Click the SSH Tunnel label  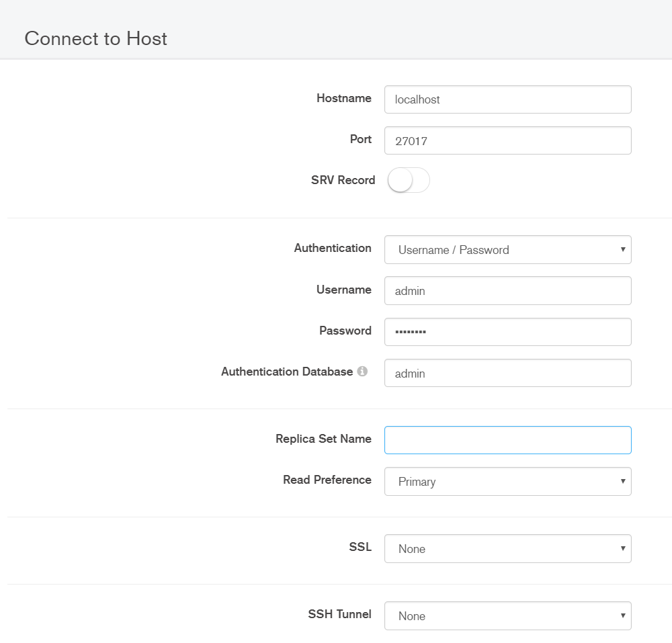click(339, 614)
